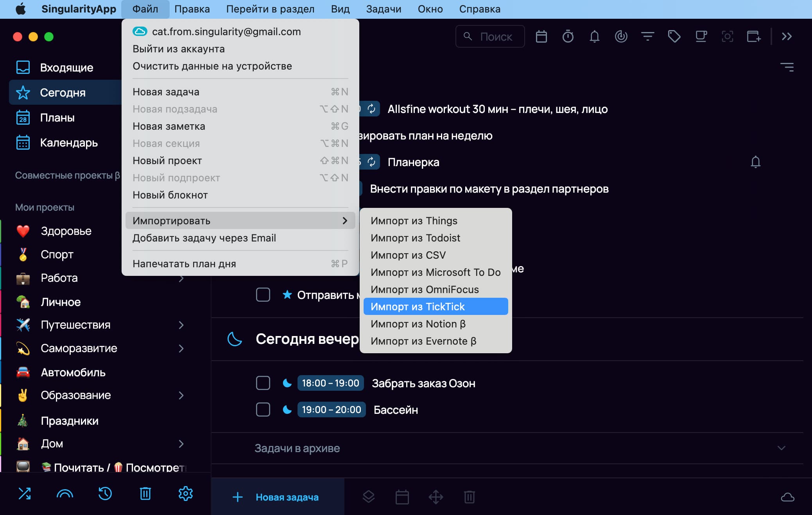Open the calendar icon in top toolbar
The height and width of the screenshot is (515, 812).
tap(541, 36)
